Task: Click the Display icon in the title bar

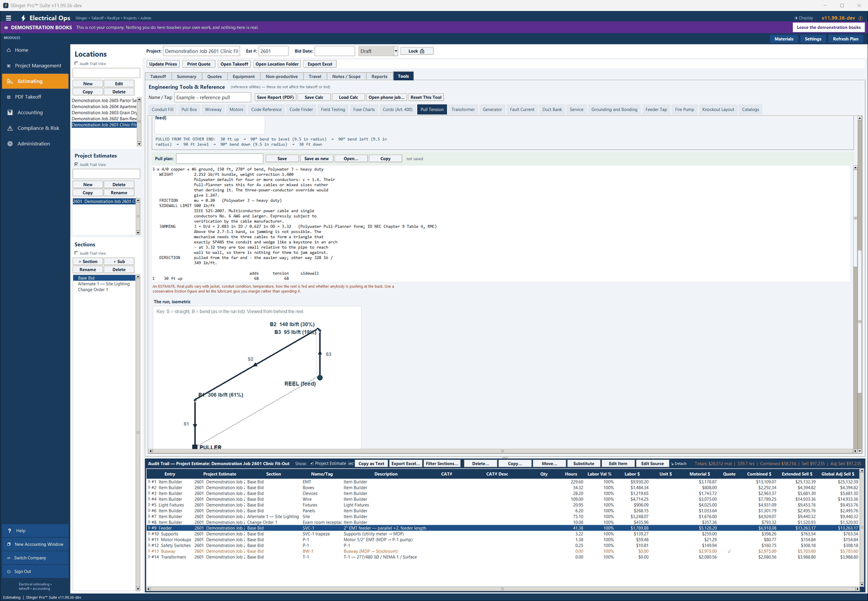Action: [796, 18]
